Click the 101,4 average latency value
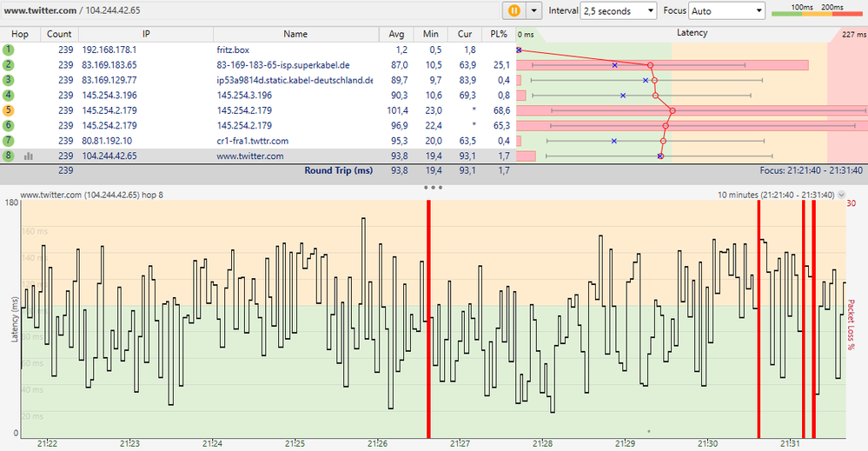 click(397, 110)
